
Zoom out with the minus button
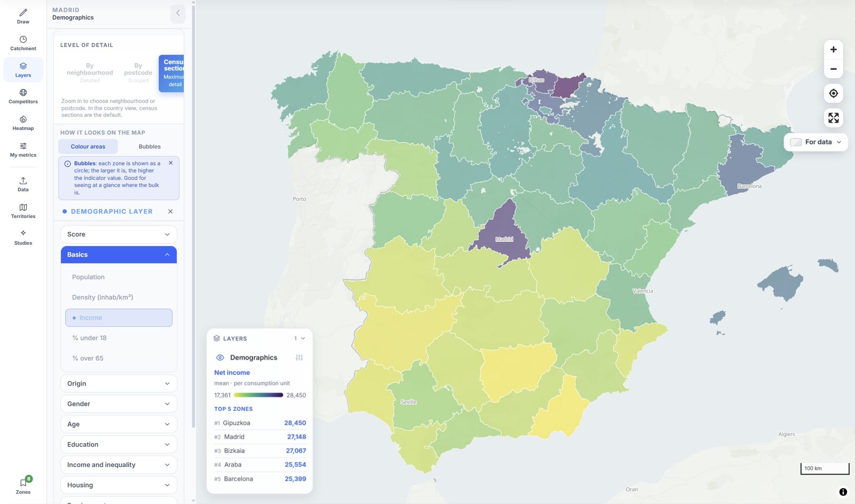pyautogui.click(x=833, y=69)
